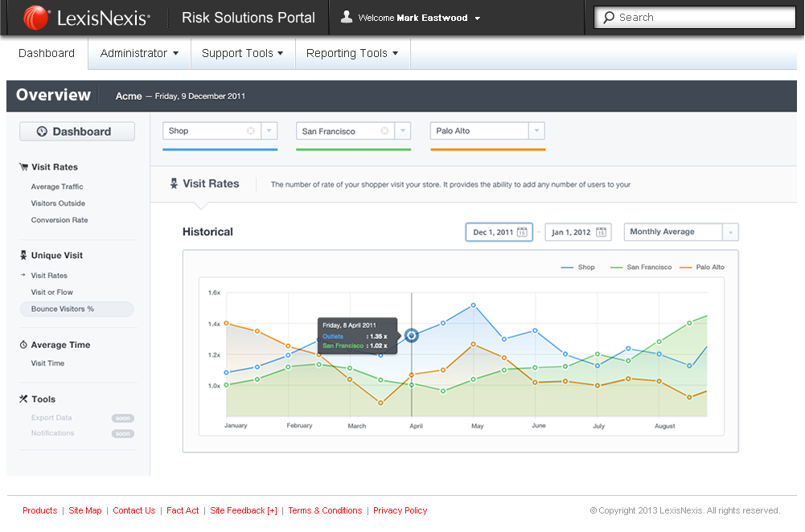Open the Reporting Tools menu
The height and width of the screenshot is (532, 805).
coord(352,53)
